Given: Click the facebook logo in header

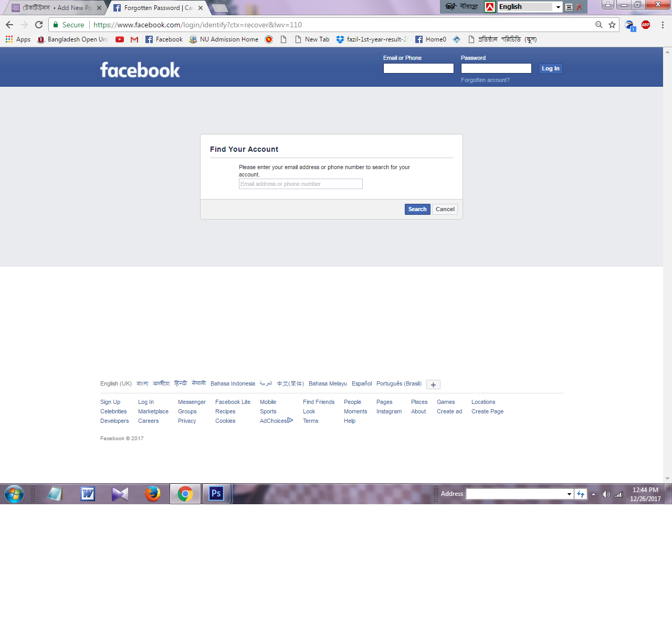Looking at the screenshot, I should [140, 70].
